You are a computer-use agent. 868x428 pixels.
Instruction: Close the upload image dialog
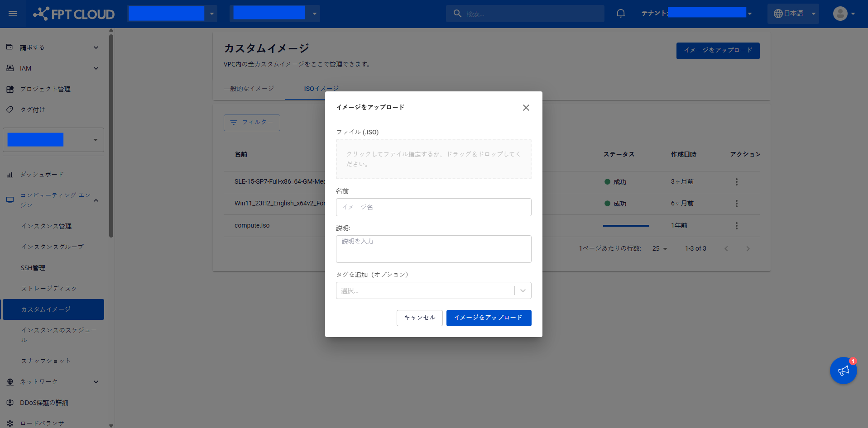click(x=526, y=108)
